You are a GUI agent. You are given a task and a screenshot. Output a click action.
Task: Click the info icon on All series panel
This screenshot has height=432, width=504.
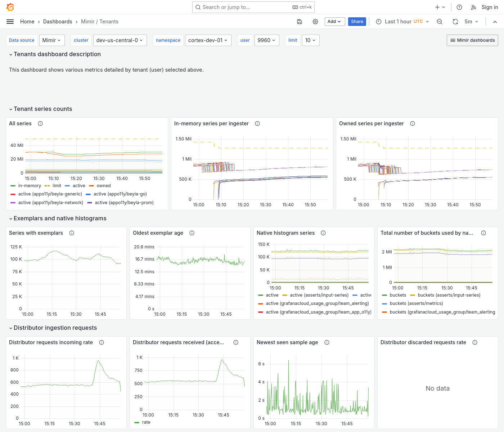(40, 123)
